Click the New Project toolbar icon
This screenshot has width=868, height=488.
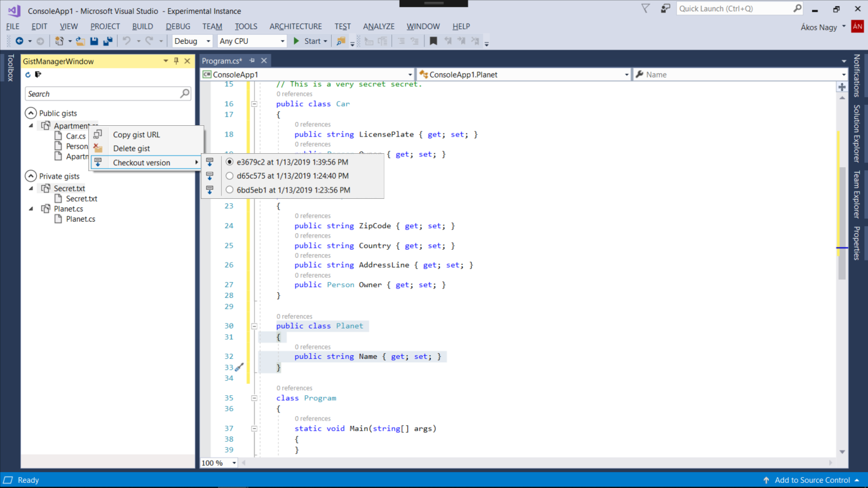click(60, 41)
